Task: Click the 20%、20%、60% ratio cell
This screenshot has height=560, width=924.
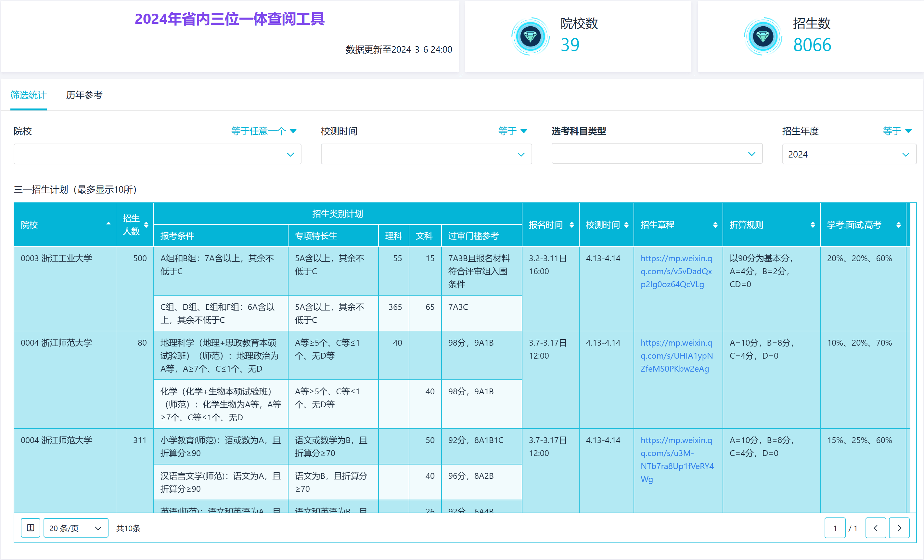Action: (x=863, y=288)
